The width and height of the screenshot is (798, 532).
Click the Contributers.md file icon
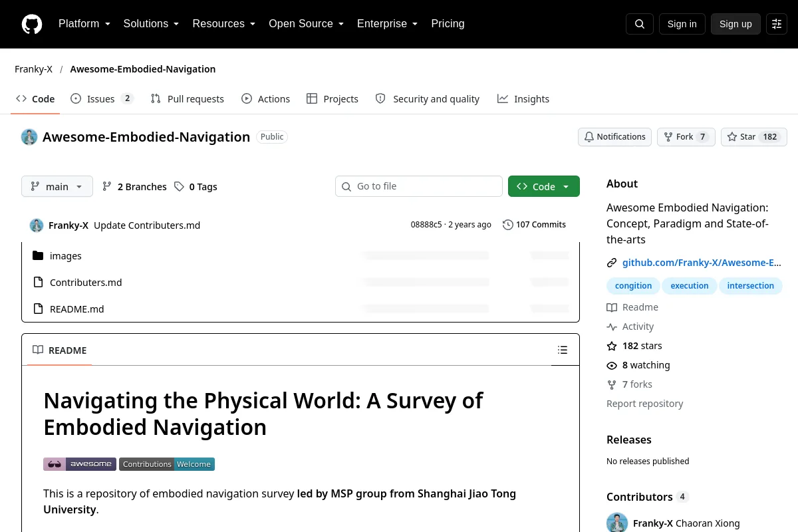point(38,283)
